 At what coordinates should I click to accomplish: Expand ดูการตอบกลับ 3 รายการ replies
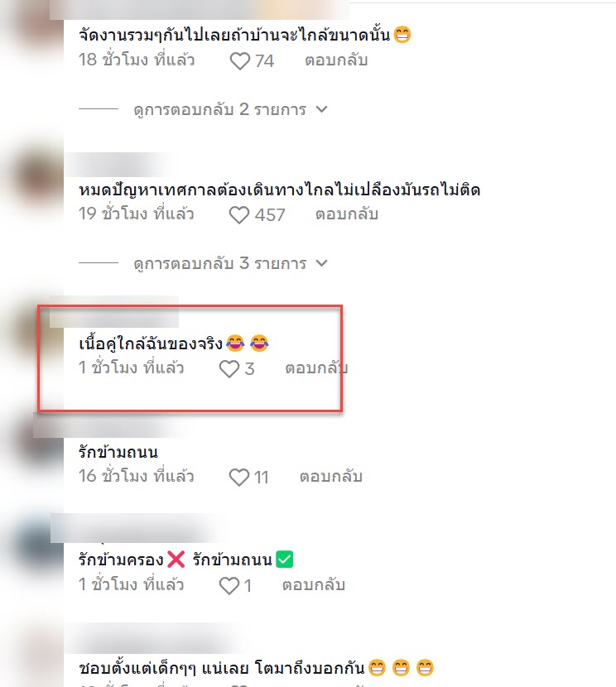pyautogui.click(x=219, y=263)
